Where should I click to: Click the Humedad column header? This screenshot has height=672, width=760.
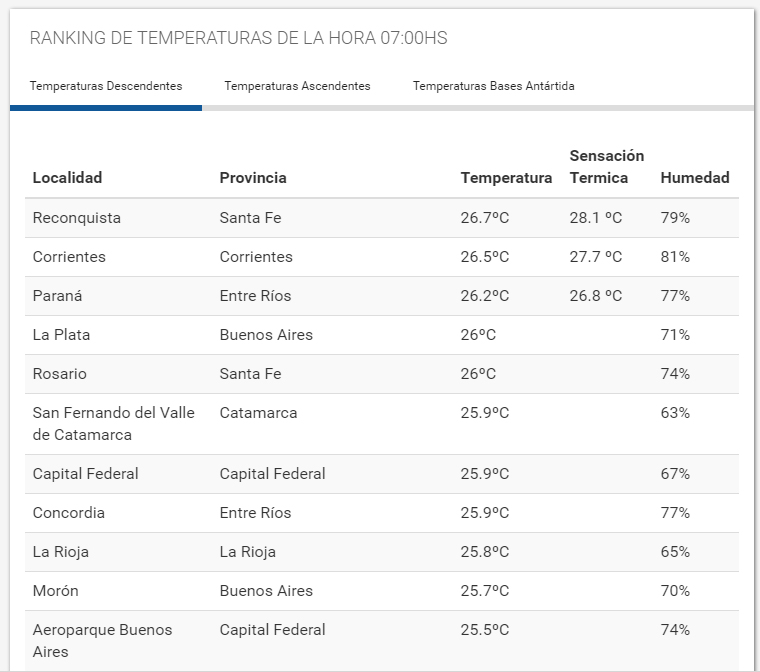[695, 178]
